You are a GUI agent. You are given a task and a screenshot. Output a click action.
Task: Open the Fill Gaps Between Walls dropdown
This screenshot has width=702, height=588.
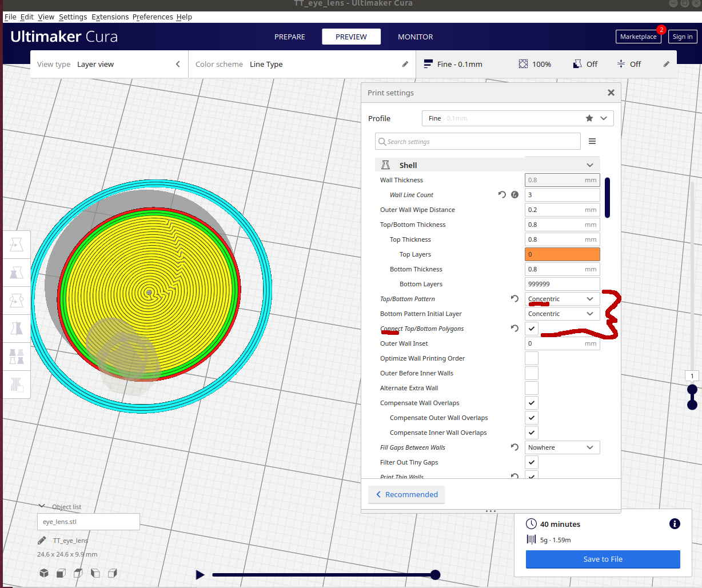562,447
